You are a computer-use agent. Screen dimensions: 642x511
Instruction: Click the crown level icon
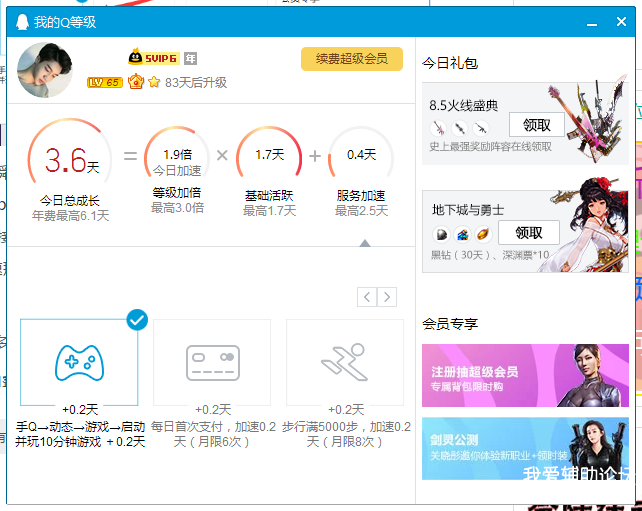[136, 82]
